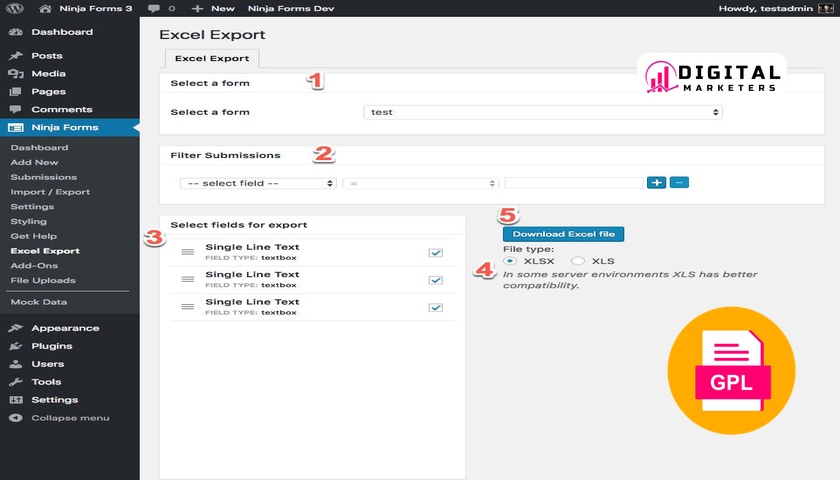
Task: Click the plus button to add filter
Action: (x=656, y=183)
